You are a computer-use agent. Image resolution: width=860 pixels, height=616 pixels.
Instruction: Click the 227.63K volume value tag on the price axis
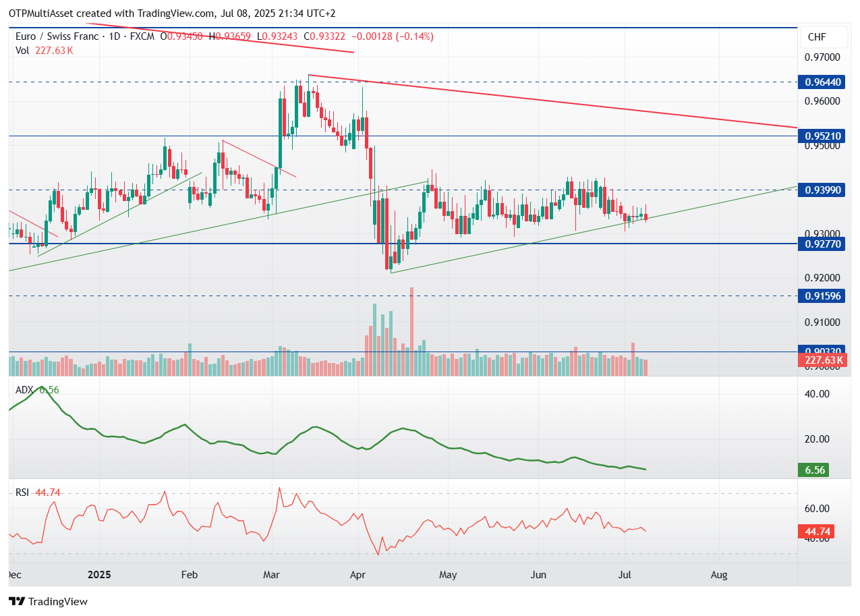point(824,360)
